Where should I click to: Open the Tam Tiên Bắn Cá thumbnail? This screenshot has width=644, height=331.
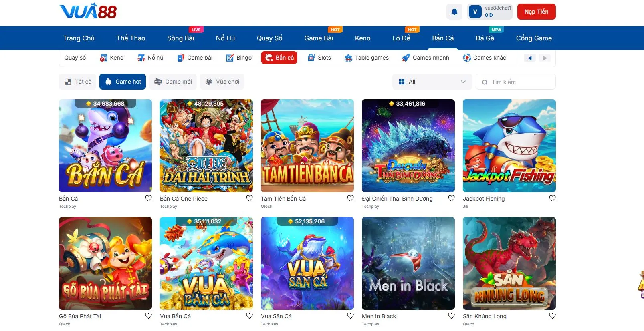click(x=307, y=146)
